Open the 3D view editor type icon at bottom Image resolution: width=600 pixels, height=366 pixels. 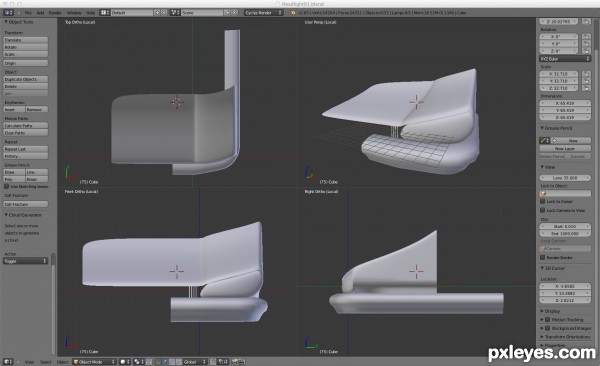point(8,361)
